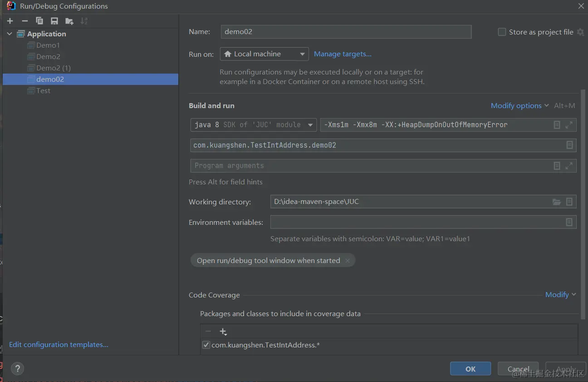
Task: Open Program arguments macro icon
Action: 557,166
